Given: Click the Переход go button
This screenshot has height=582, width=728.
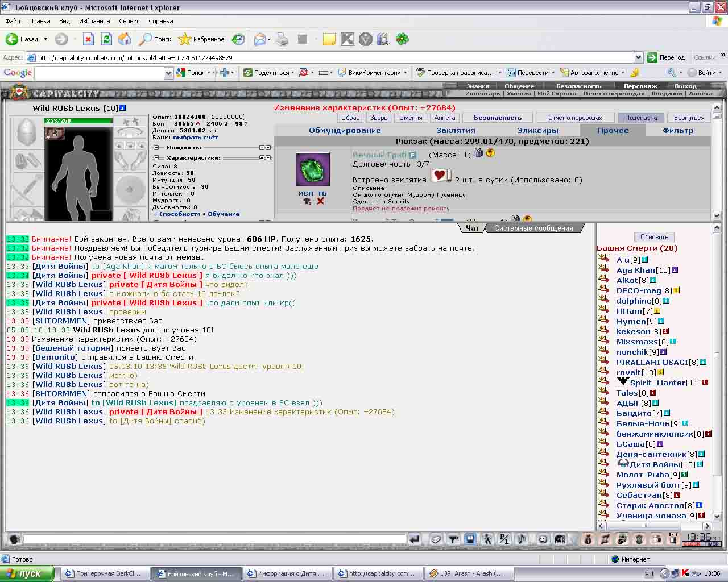Looking at the screenshot, I should [667, 57].
